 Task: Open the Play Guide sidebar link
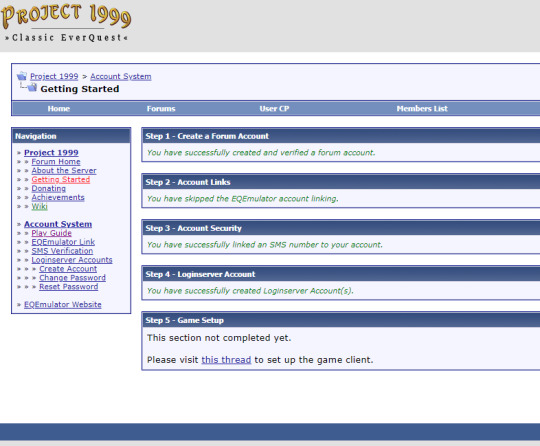click(52, 233)
